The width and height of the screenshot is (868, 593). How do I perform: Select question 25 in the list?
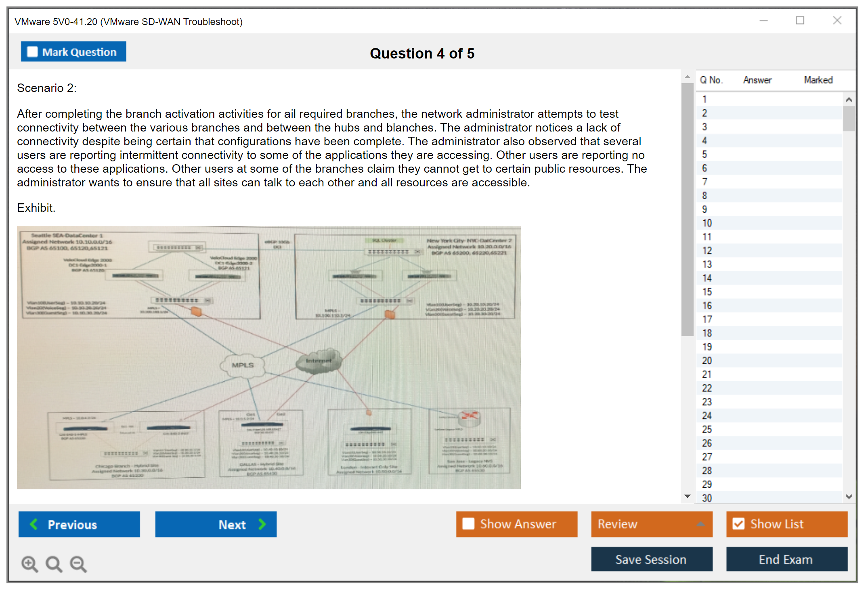click(x=707, y=429)
